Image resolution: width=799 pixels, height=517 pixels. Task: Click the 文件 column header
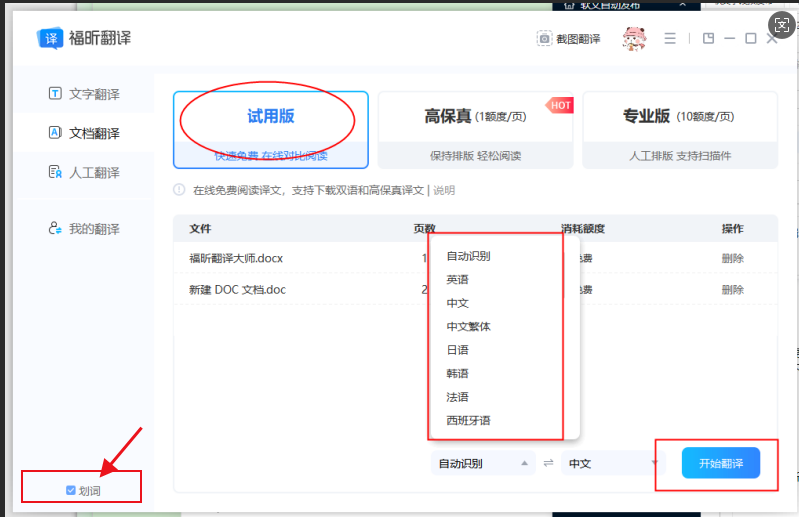tap(200, 229)
